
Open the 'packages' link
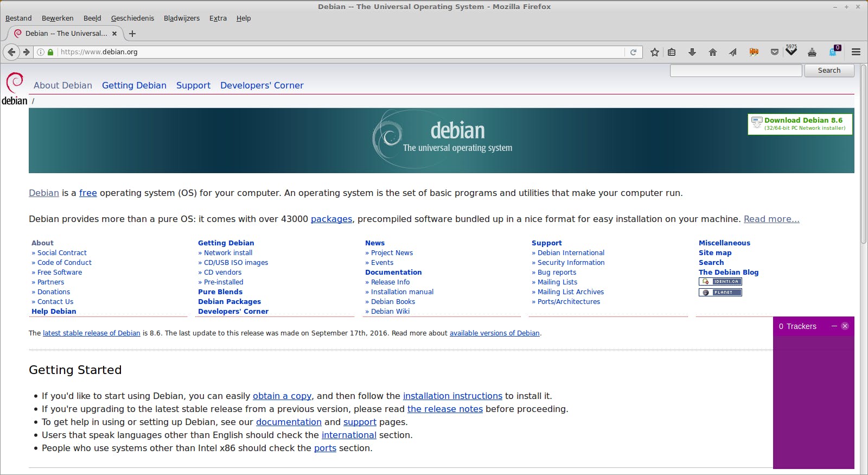click(331, 219)
